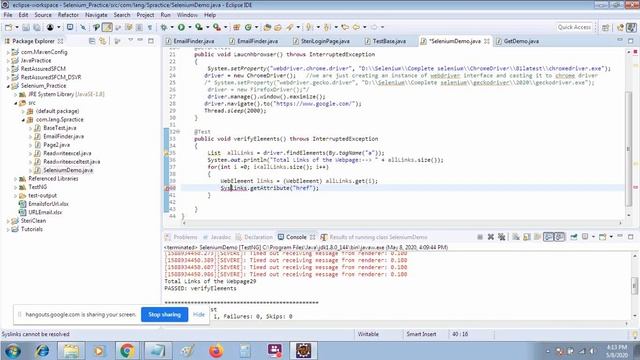Toggle Show Console on standard error
Viewport: 640px width, 360px height.
(559, 237)
